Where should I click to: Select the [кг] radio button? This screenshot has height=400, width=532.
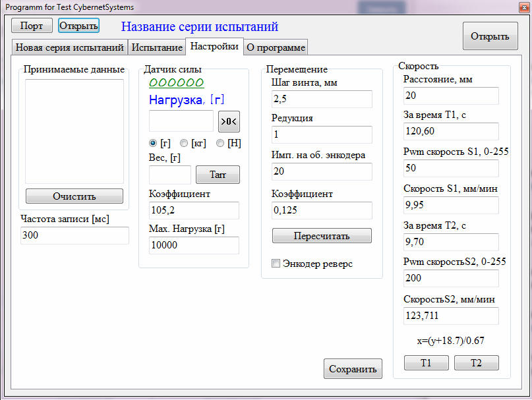tap(184, 143)
